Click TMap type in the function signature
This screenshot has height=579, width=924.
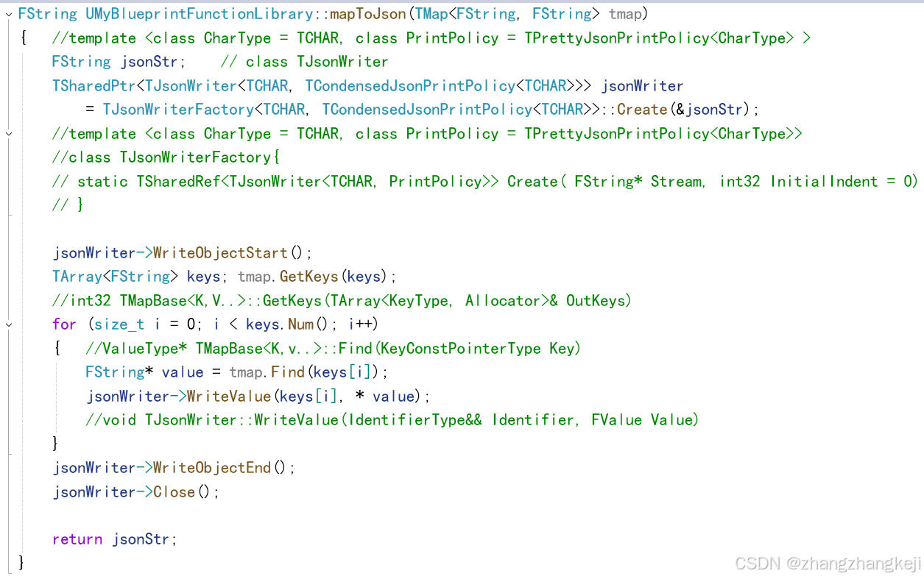coord(431,14)
